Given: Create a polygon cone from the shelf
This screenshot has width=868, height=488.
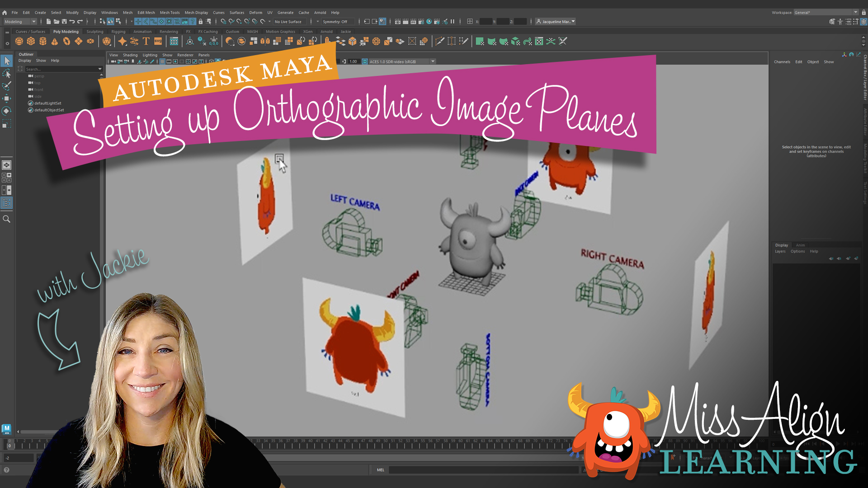Looking at the screenshot, I should [x=55, y=42].
